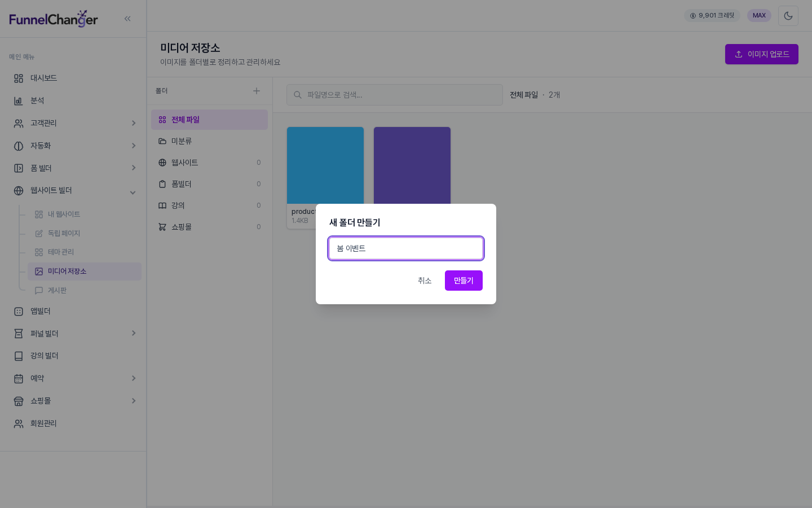
Task: Toggle dark mode moon icon
Action: click(788, 16)
